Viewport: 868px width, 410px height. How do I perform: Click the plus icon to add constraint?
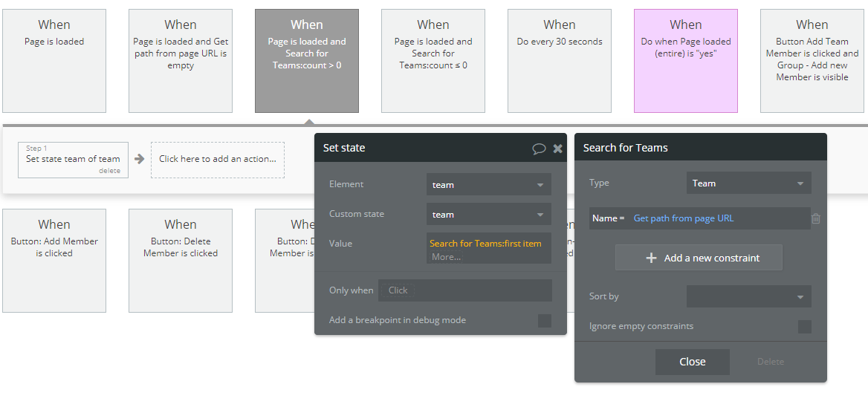click(652, 258)
